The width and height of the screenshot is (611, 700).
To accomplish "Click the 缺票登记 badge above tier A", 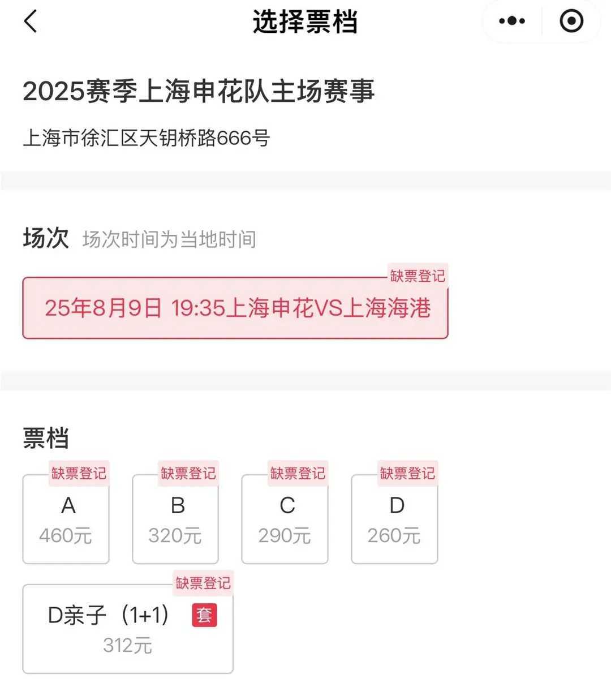I will 79,474.
